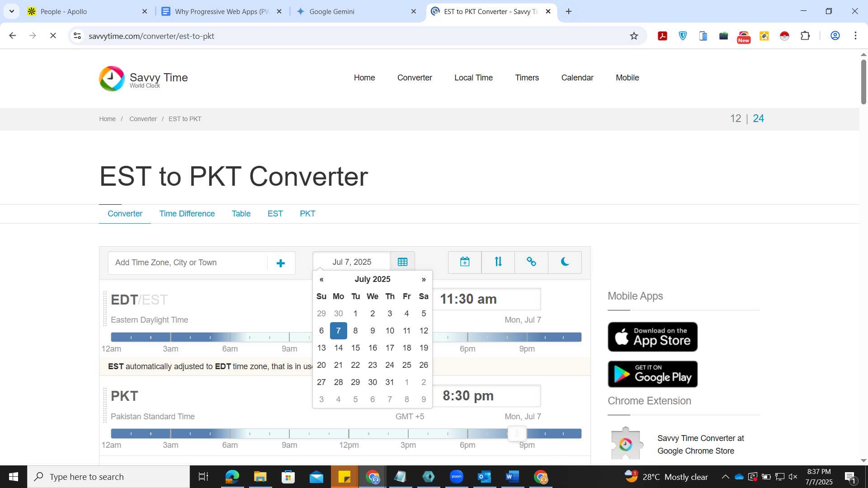Select the Table tab
The height and width of the screenshot is (488, 868).
pos(241,214)
